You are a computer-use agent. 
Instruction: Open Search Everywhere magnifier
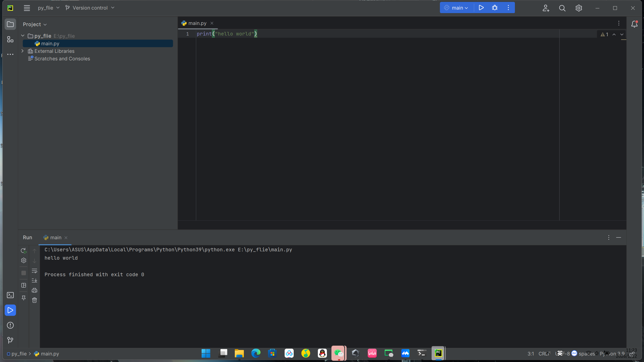pos(562,8)
